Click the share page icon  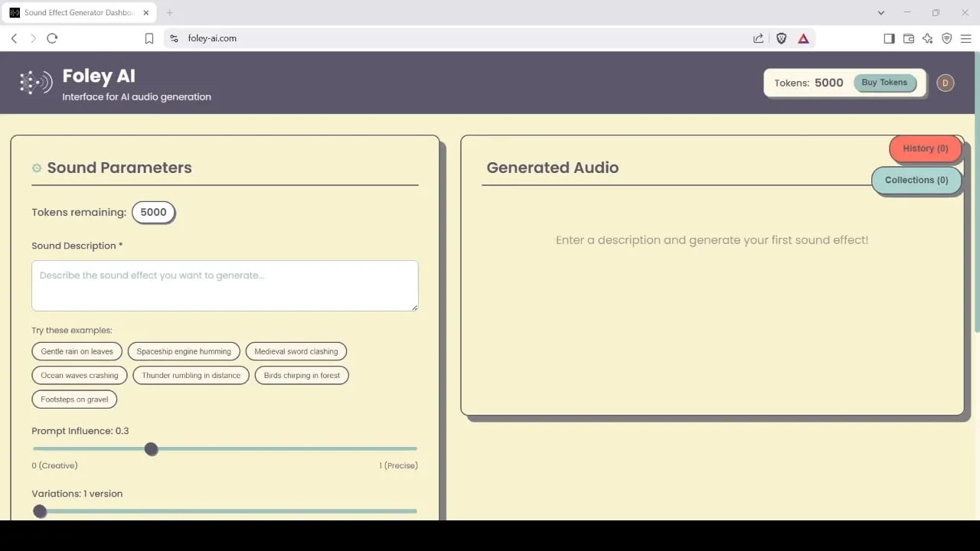point(758,38)
